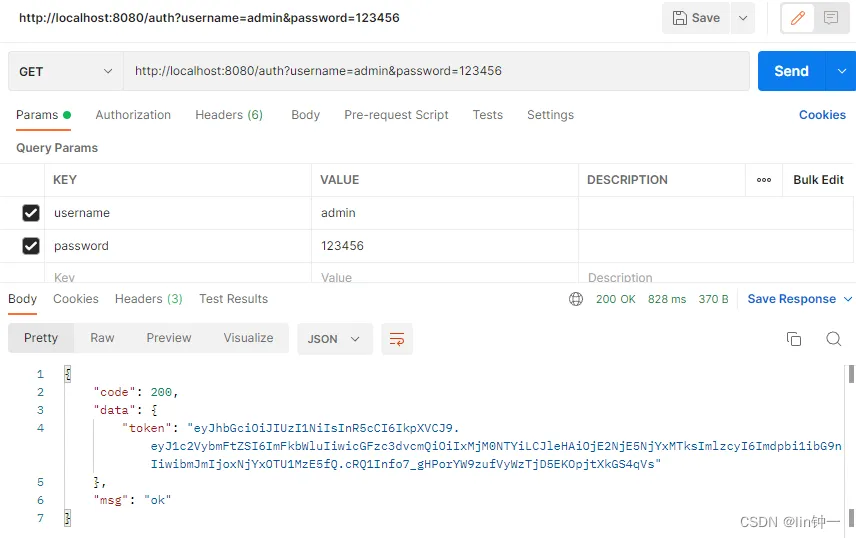The image size is (856, 538).
Task: Select the Preview view
Action: [169, 338]
